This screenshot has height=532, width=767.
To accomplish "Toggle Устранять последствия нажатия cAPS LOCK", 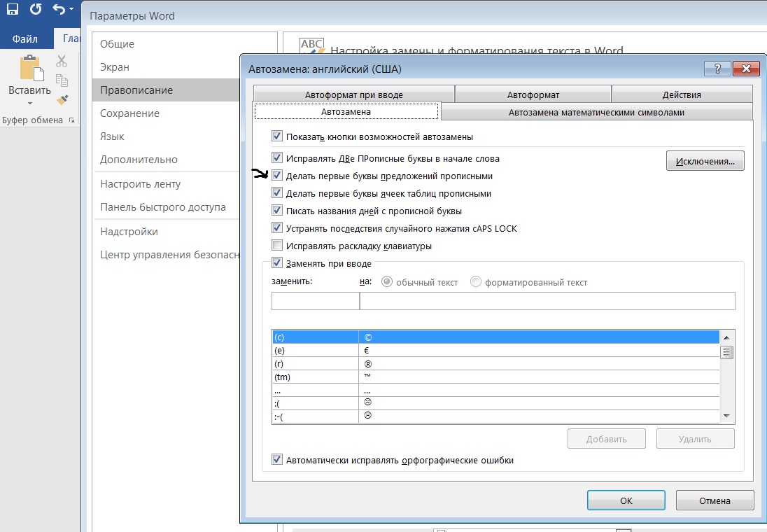I will pyautogui.click(x=277, y=227).
